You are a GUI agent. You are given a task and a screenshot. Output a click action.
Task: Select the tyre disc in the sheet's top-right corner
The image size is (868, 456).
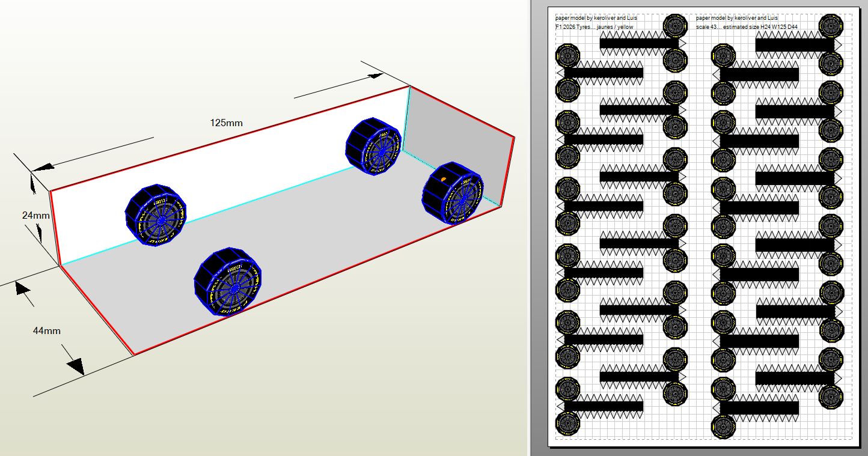pyautogui.click(x=830, y=26)
